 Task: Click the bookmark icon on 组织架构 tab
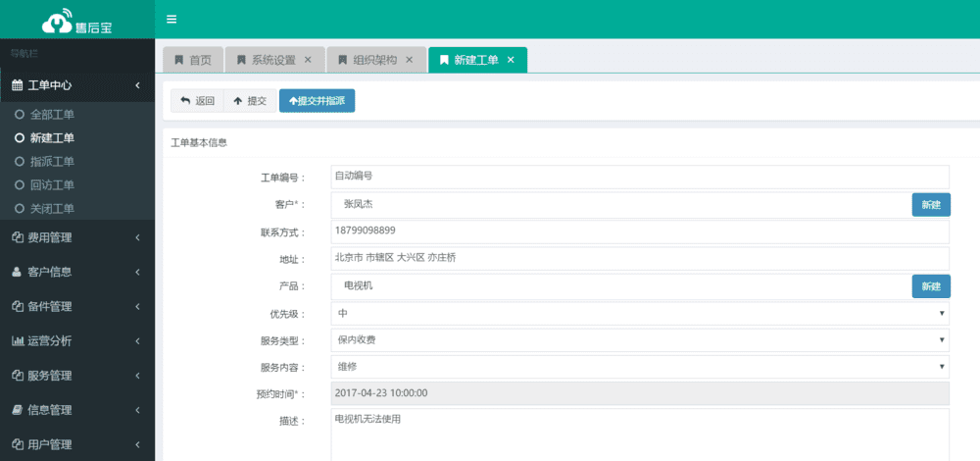pos(342,60)
